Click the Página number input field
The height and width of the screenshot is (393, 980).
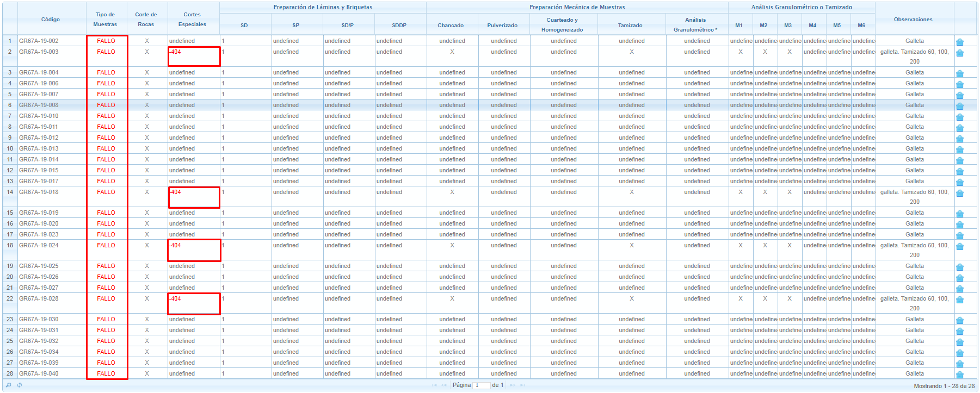pyautogui.click(x=482, y=385)
